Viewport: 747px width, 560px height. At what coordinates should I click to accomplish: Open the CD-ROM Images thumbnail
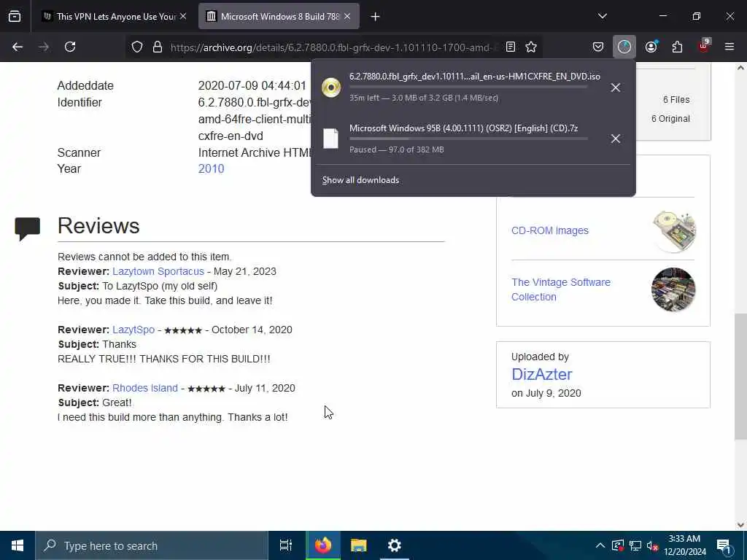[x=673, y=231]
